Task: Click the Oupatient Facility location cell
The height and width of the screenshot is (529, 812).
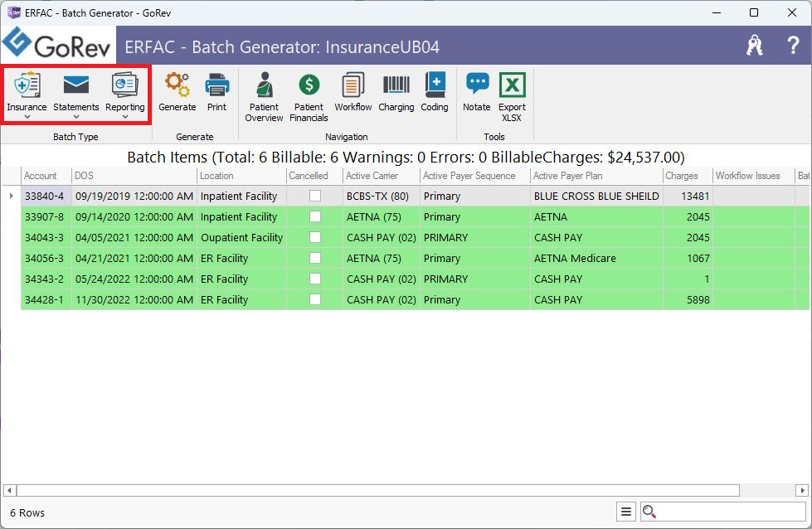Action: coord(241,237)
